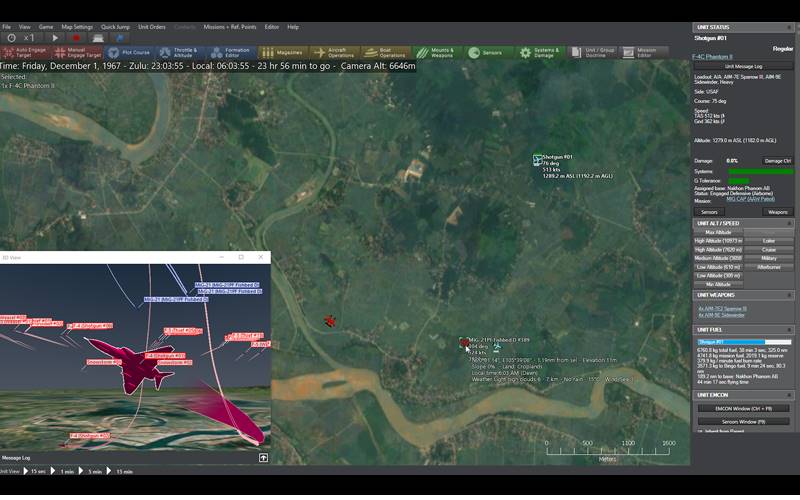This screenshot has height=500, width=800.
Task: Open F-4C Phantom II database link
Action: pyautogui.click(x=714, y=56)
